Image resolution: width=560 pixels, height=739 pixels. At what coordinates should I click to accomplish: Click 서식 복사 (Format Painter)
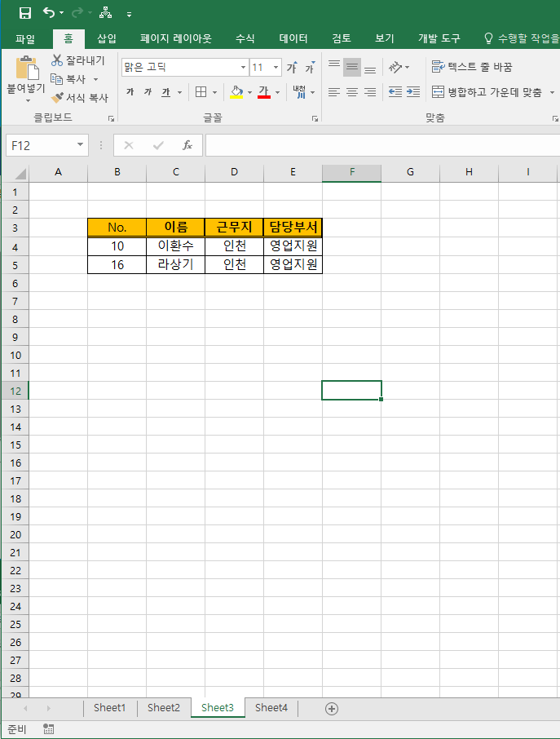point(80,98)
